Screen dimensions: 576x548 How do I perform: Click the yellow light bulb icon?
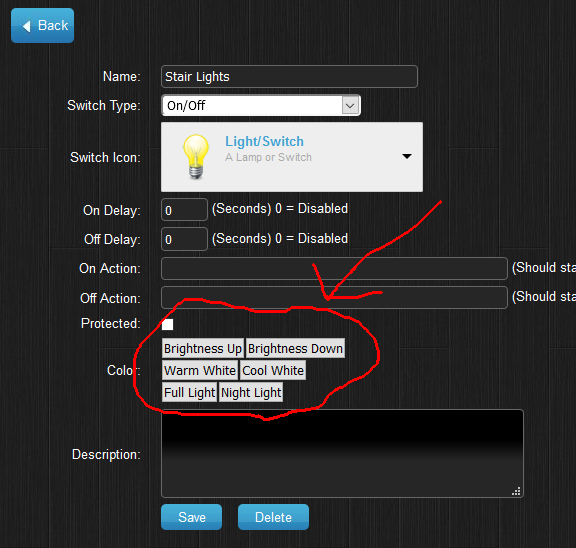click(196, 156)
